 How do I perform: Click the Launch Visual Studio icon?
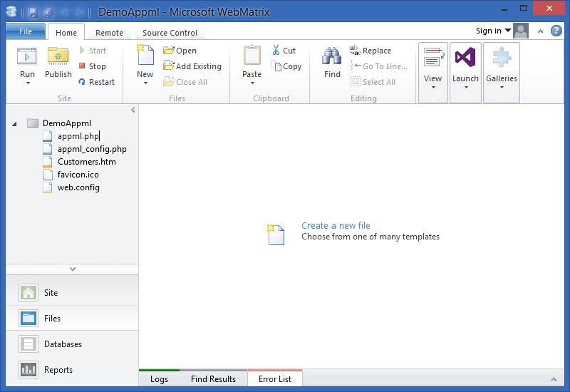[465, 58]
